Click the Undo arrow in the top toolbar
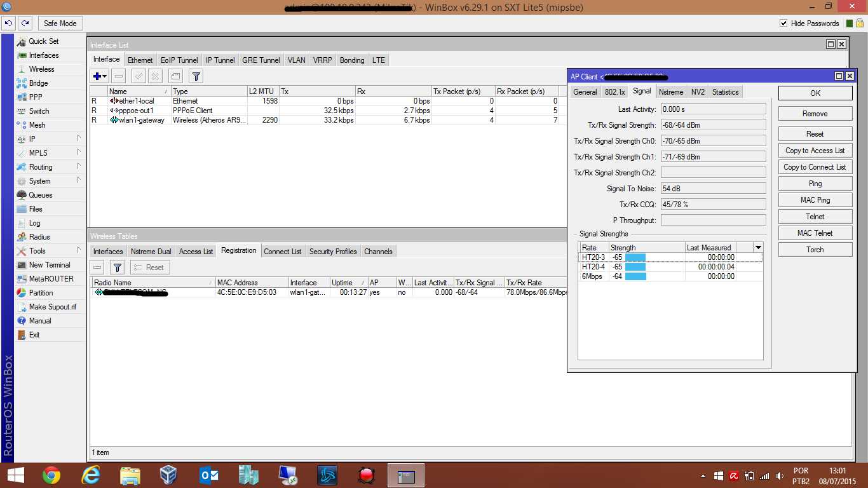Viewport: 868px width, 488px height. click(x=9, y=24)
